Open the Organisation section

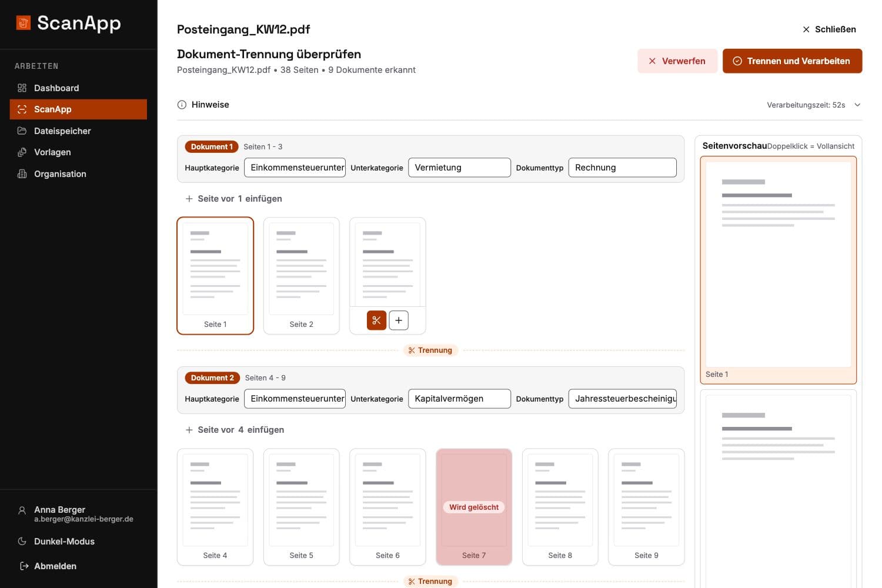[x=78, y=174]
